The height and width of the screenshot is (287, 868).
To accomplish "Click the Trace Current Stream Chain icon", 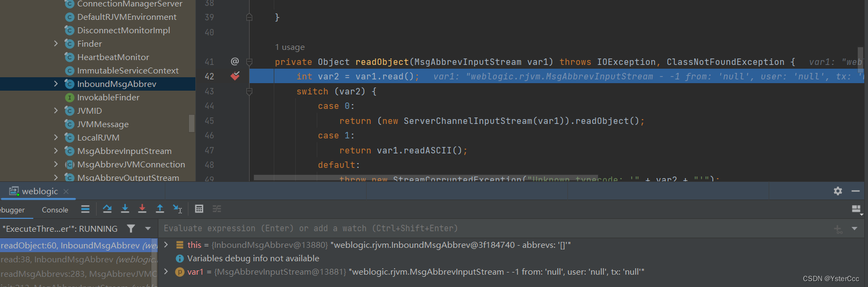I will click(x=217, y=209).
